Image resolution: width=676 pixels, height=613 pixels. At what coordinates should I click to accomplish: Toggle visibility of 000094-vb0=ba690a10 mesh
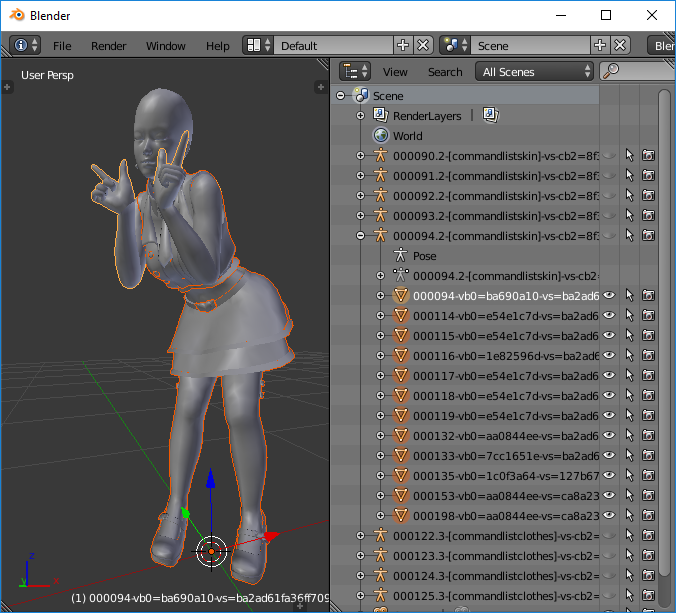click(x=609, y=295)
